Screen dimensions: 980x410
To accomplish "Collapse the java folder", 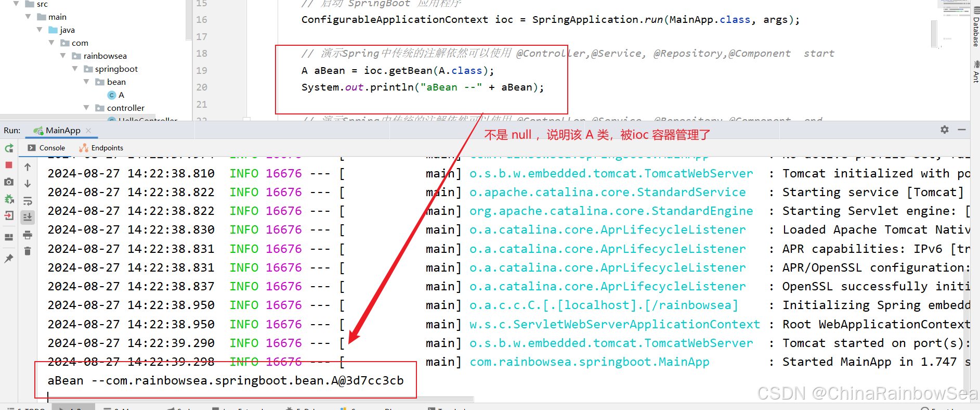I will [x=40, y=30].
